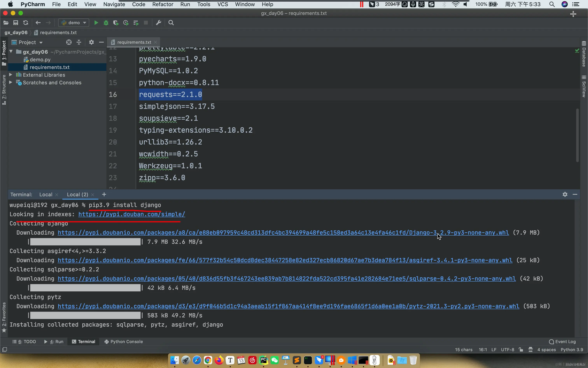The image size is (588, 368).
Task: Open the 4 spaces indent selector
Action: point(546,350)
